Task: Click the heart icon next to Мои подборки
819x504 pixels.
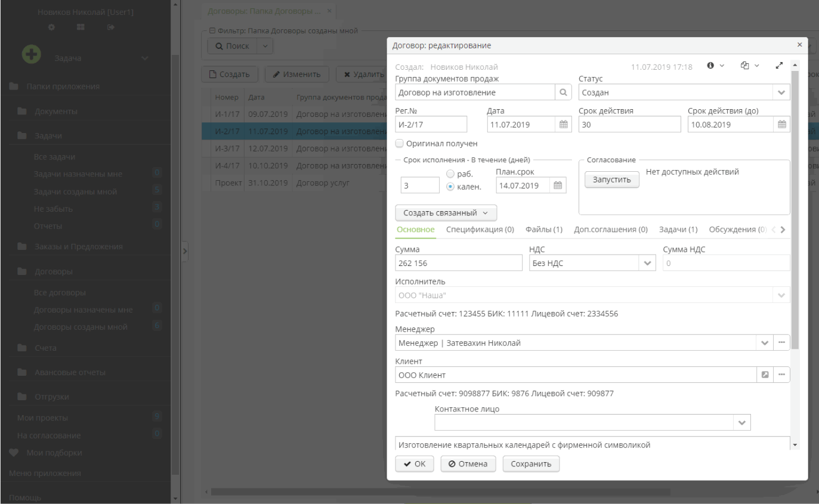Action: [14, 453]
